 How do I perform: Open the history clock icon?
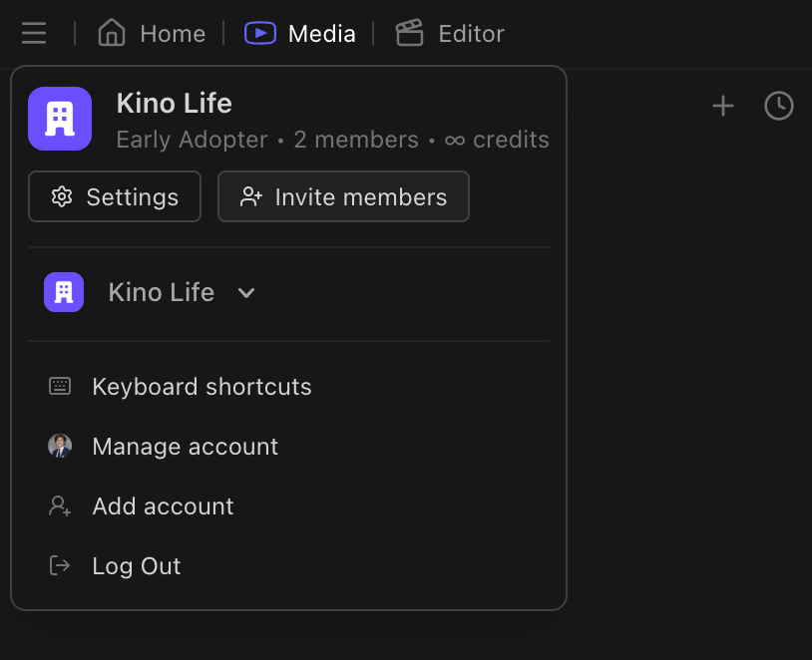coord(779,106)
